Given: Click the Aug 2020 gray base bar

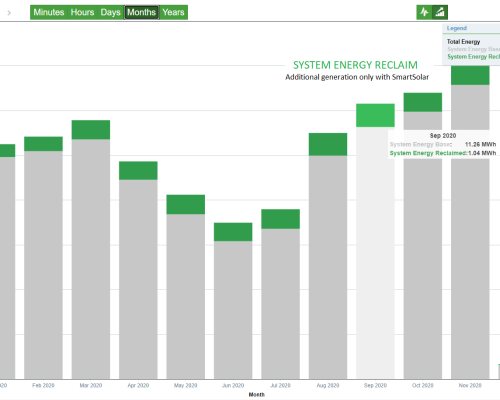Looking at the screenshot, I should pos(328,267).
